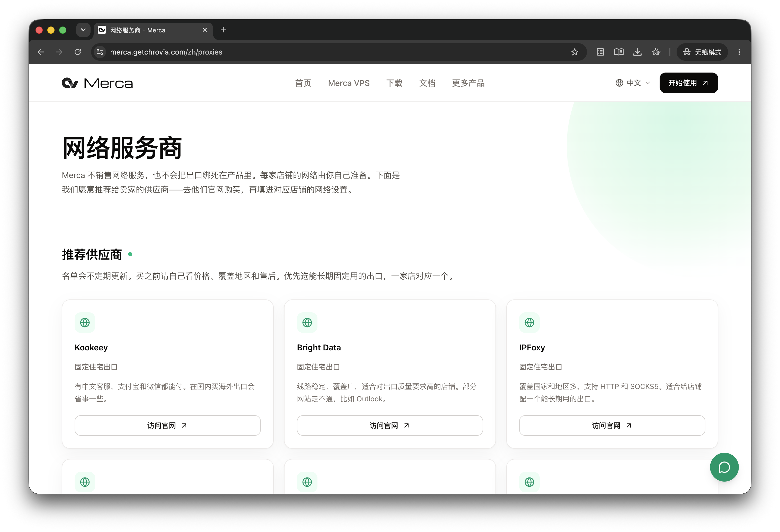
Task: Open 下载 navigation item
Action: [x=394, y=83]
